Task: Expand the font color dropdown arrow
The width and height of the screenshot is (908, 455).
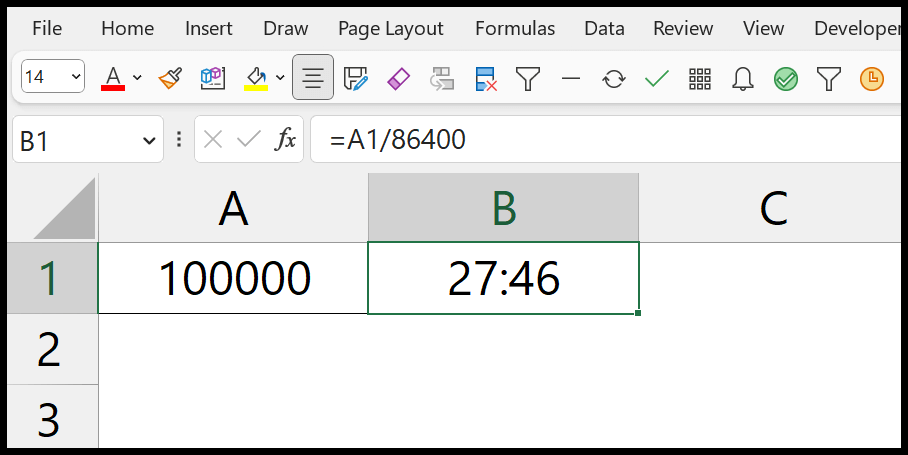Action: pos(137,78)
